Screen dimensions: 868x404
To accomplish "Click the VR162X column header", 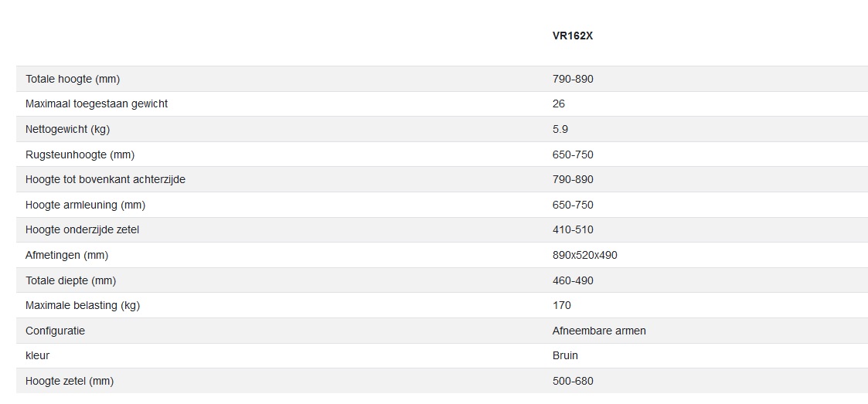I will (x=572, y=36).
